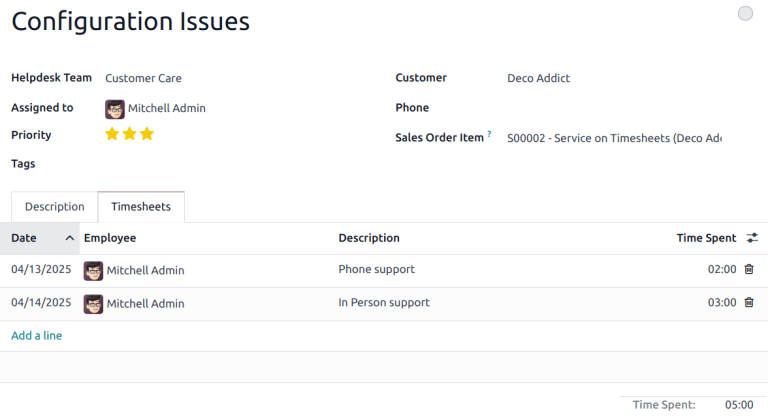Click employee avatar on 04/14/2025 row

[93, 303]
